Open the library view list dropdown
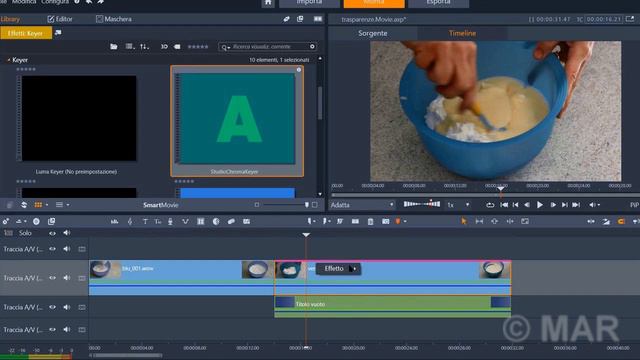Screen dimensions: 640x360 pyautogui.click(x=130, y=47)
